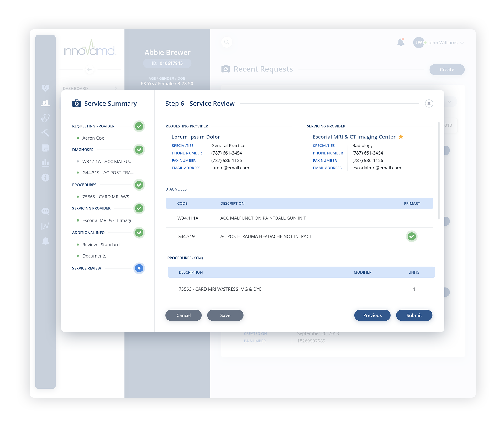Submit the service request
The image size is (504, 427).
(x=414, y=315)
